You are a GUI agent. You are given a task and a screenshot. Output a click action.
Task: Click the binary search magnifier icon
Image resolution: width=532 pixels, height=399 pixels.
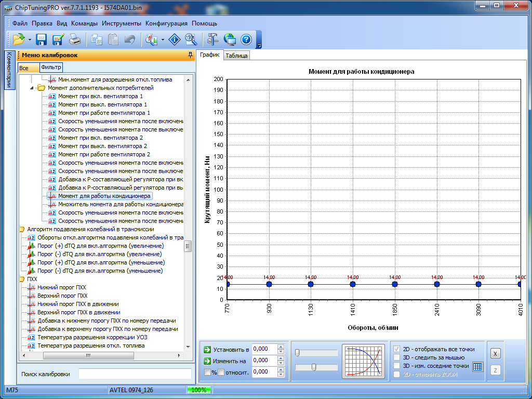coord(191,39)
